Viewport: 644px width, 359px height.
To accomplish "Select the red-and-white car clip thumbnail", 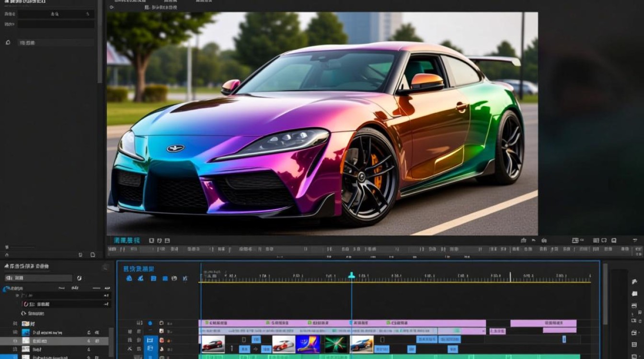I will [284, 344].
